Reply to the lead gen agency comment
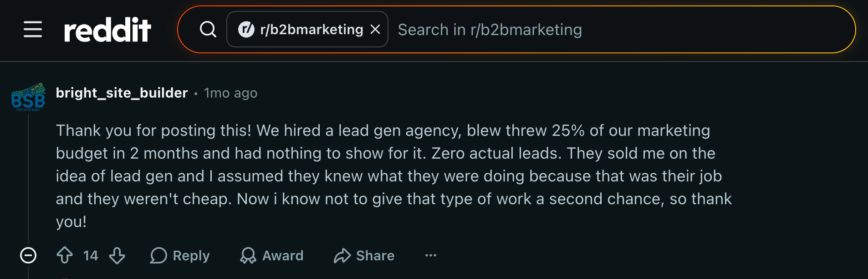Viewport: 868px width, 279px height. pyautogui.click(x=180, y=256)
